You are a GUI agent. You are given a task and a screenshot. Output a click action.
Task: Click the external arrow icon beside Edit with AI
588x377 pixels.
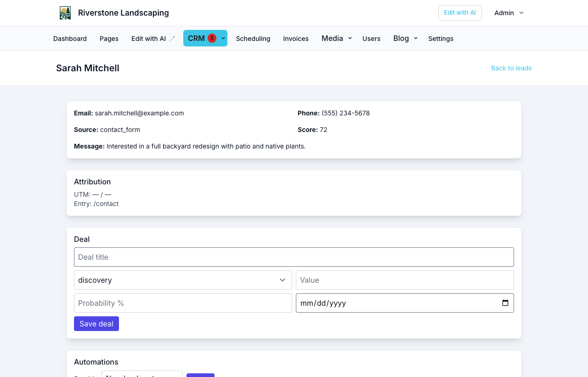click(172, 39)
